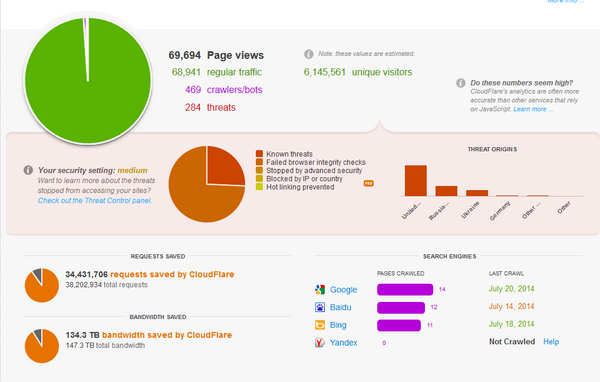The image size is (600, 382).
Task: Click the info icon beside security setting
Action: (28, 170)
